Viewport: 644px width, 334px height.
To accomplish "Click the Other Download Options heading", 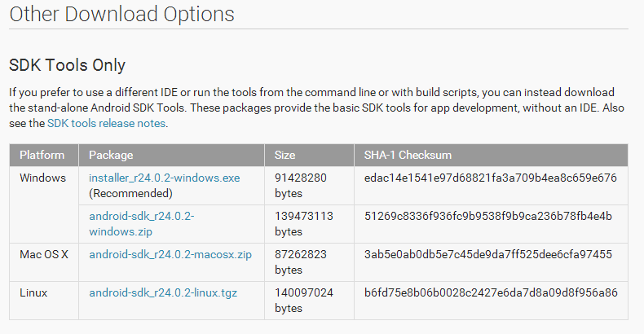I will click(121, 14).
